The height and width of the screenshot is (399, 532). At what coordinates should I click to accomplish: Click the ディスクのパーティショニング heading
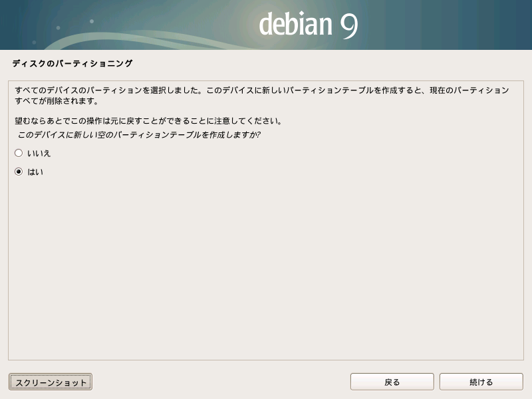[72, 64]
